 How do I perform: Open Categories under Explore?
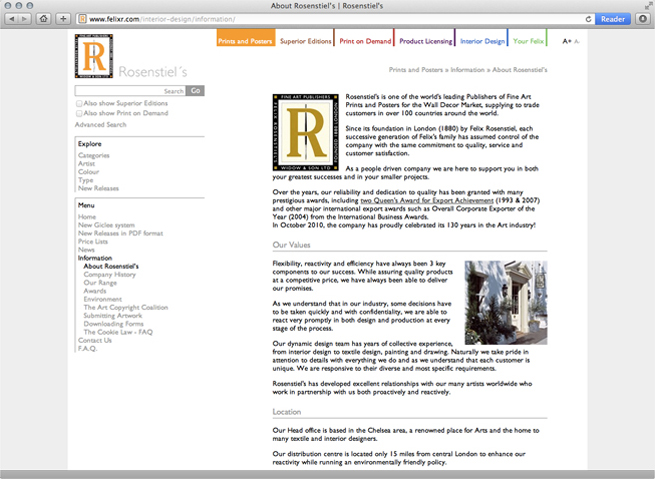(94, 155)
